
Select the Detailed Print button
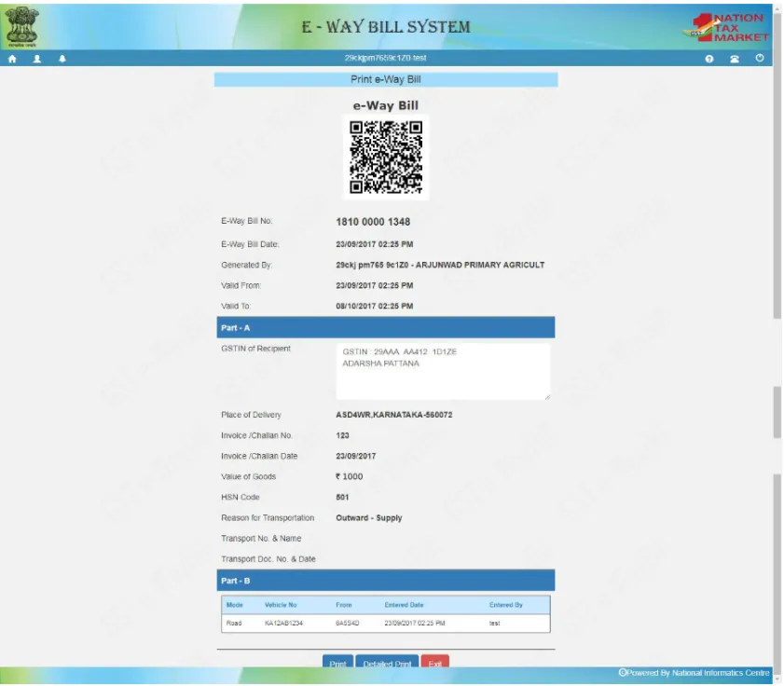point(386,661)
